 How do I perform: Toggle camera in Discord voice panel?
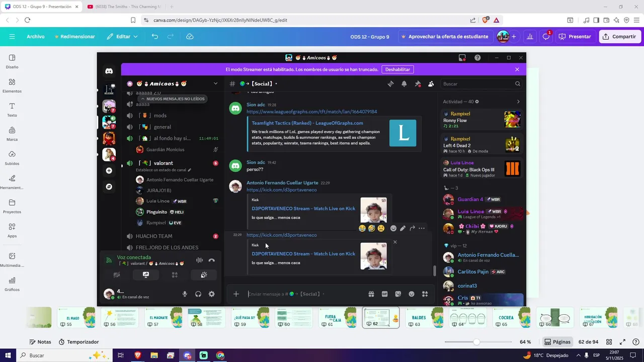pyautogui.click(x=117, y=275)
